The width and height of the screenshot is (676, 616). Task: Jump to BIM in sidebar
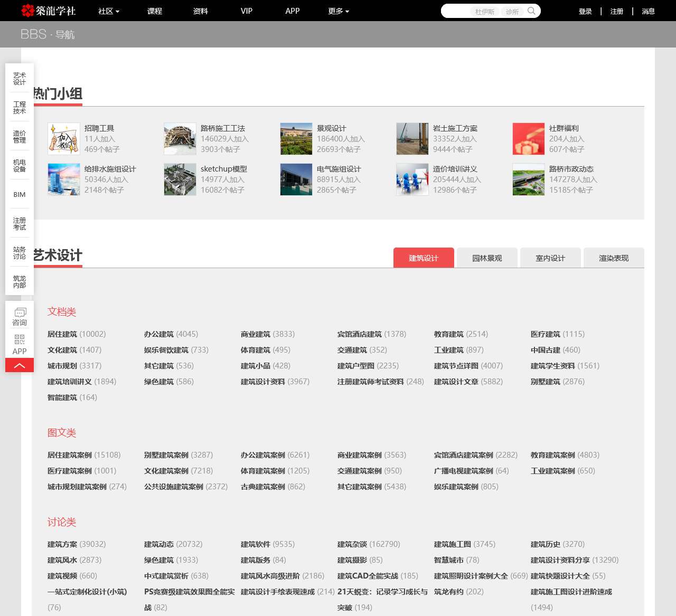click(x=20, y=195)
